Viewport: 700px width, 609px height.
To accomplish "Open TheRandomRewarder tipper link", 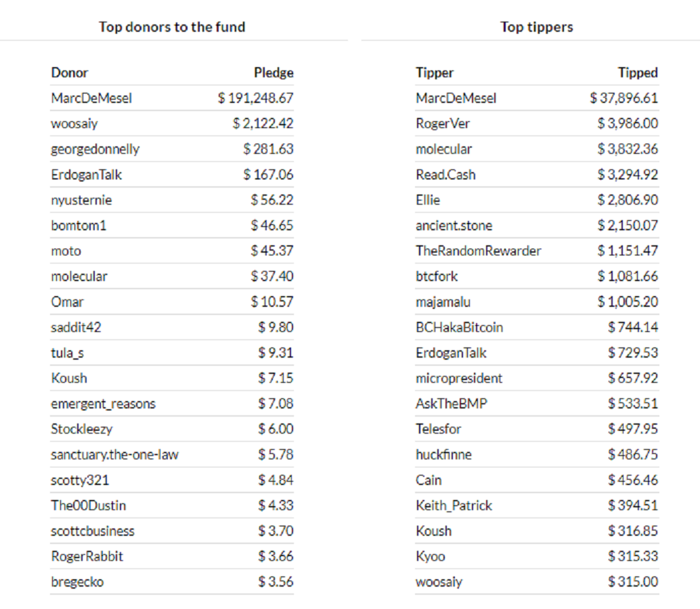I will point(478,251).
